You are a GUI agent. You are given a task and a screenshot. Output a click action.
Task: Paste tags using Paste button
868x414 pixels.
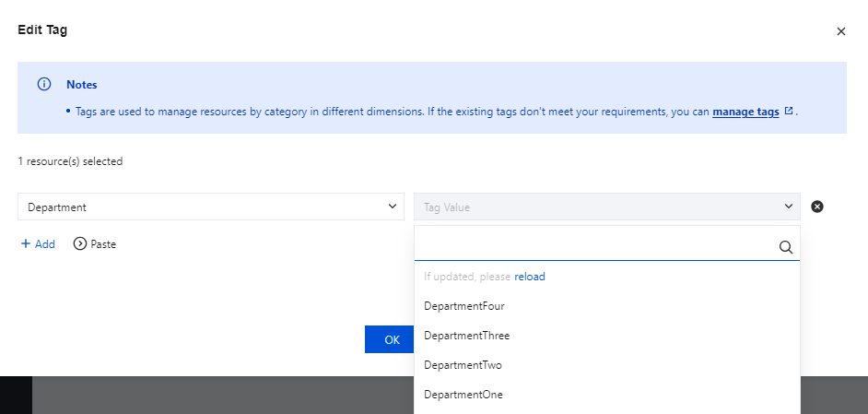(x=95, y=244)
